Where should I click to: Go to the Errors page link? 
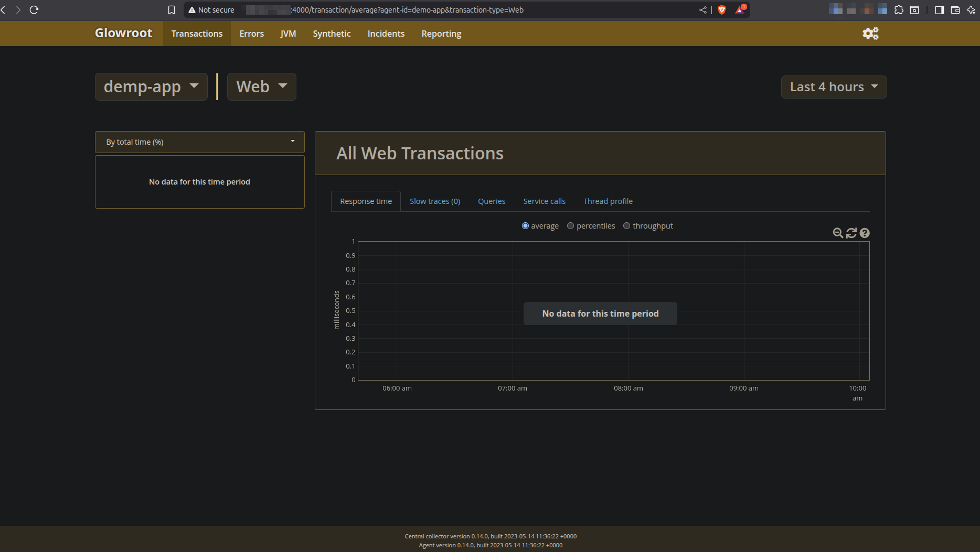point(251,34)
